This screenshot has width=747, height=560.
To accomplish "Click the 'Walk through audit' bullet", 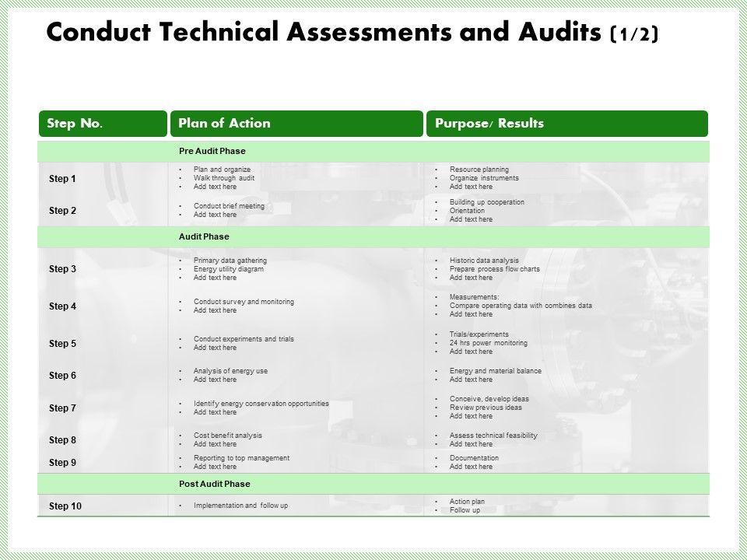I will pyautogui.click(x=224, y=178).
